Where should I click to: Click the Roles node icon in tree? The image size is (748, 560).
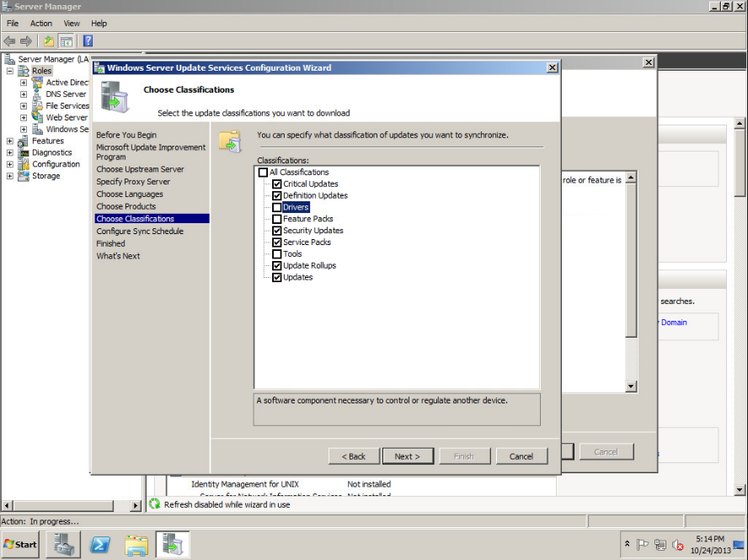(x=24, y=71)
